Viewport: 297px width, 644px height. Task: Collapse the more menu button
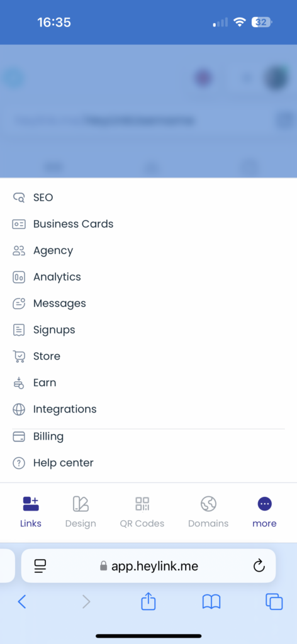[264, 512]
